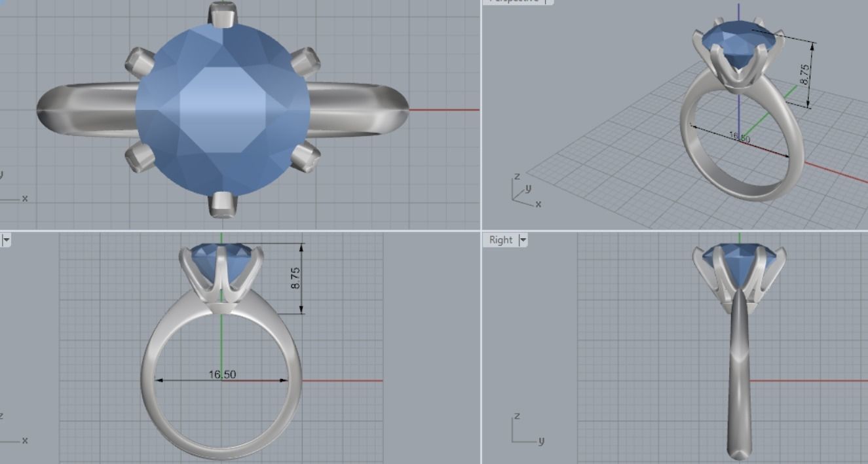Viewport: 868px width, 464px height.
Task: Select the 8.75 dimension in perspective viewport
Action: point(806,74)
